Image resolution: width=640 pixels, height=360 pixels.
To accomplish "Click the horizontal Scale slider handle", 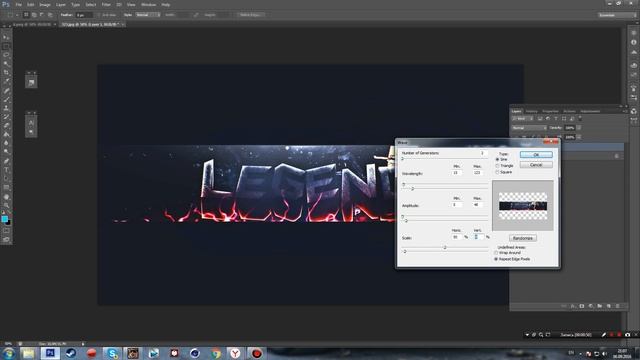I will (445, 247).
